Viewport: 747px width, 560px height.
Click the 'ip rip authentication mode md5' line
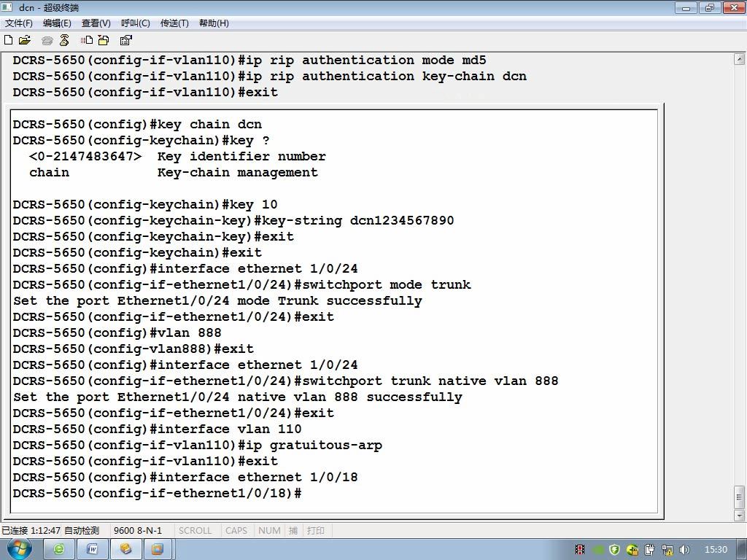pyautogui.click(x=249, y=60)
